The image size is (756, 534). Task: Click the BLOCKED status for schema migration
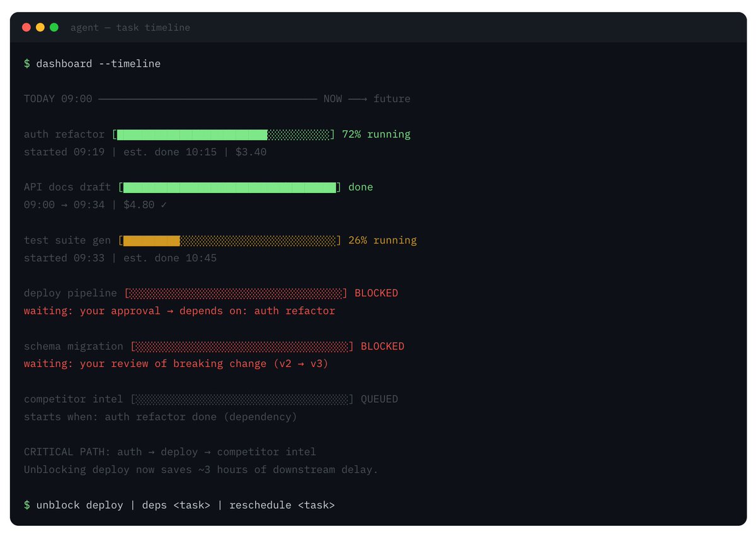coord(382,346)
